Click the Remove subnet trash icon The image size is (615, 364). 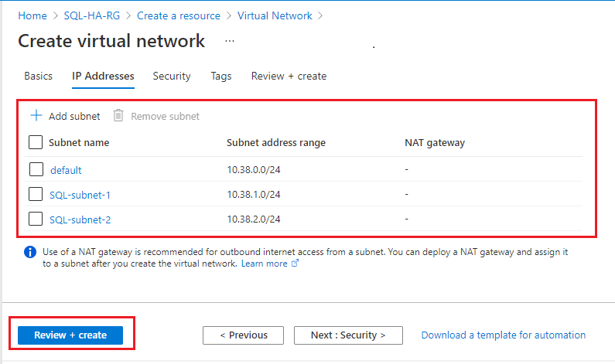[x=118, y=116]
